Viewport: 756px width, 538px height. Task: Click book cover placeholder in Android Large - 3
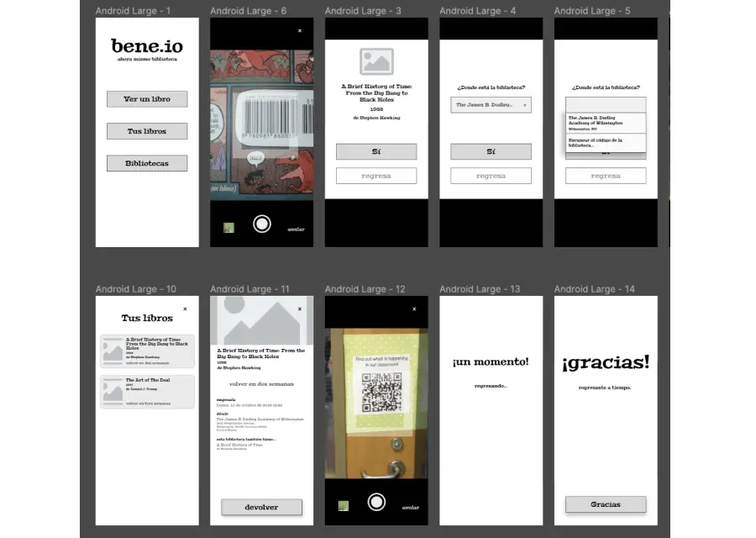(x=376, y=61)
